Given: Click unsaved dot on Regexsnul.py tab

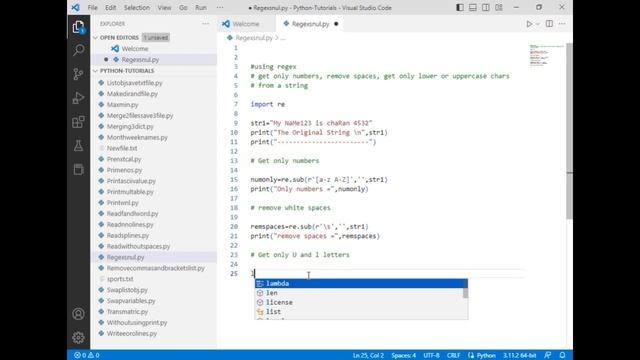Looking at the screenshot, I should tap(336, 24).
